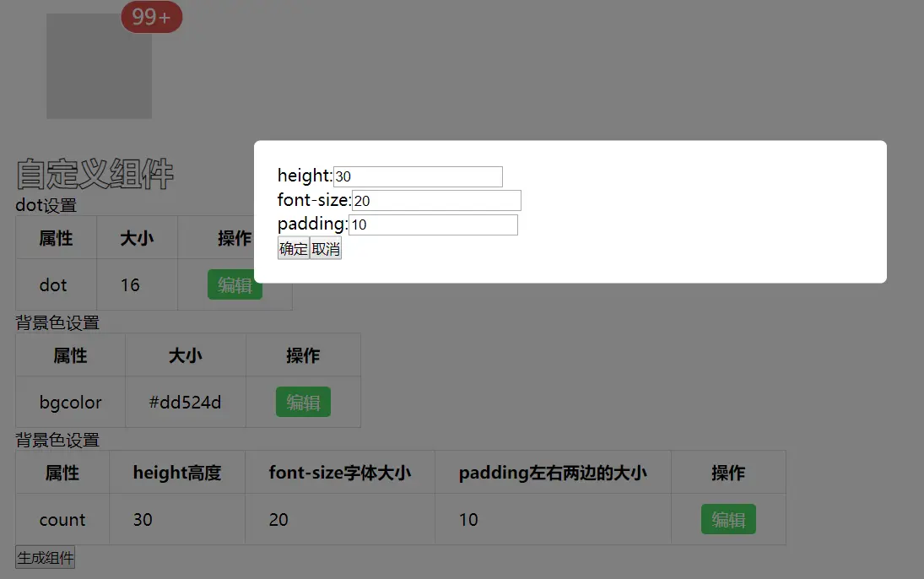The width and height of the screenshot is (924, 579).
Task: Edit the count row with 编辑
Action: [x=728, y=519]
